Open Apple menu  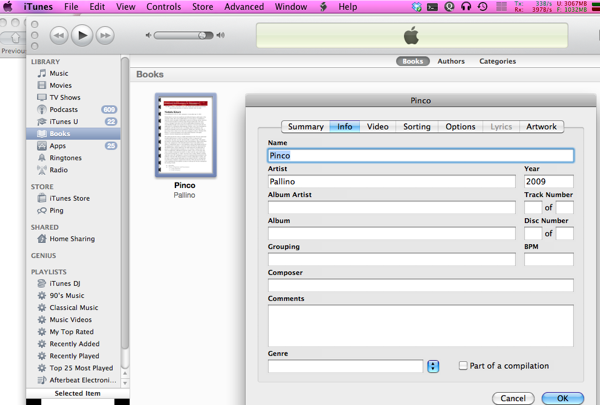8,7
